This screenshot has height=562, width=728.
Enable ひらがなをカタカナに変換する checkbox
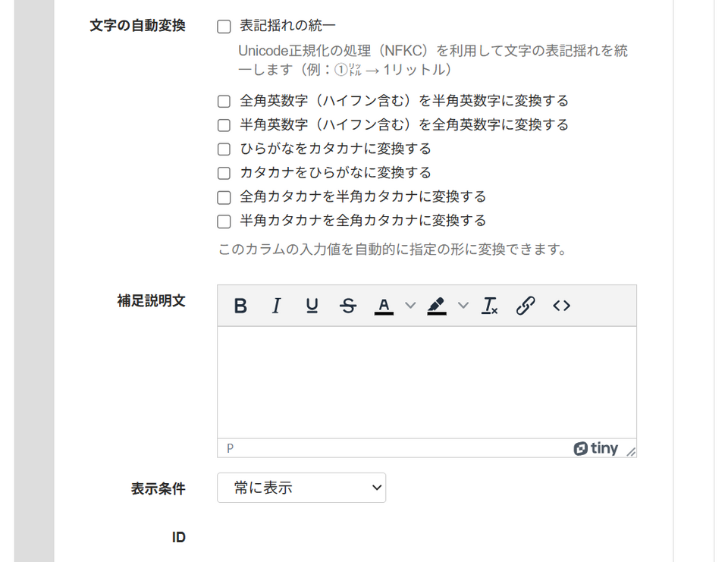pyautogui.click(x=224, y=149)
